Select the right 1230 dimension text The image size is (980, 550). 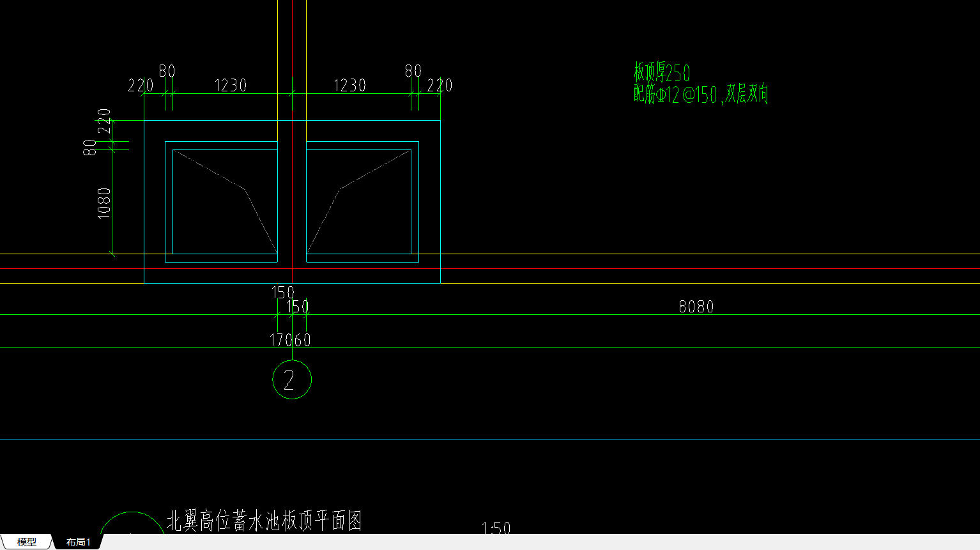coord(350,86)
